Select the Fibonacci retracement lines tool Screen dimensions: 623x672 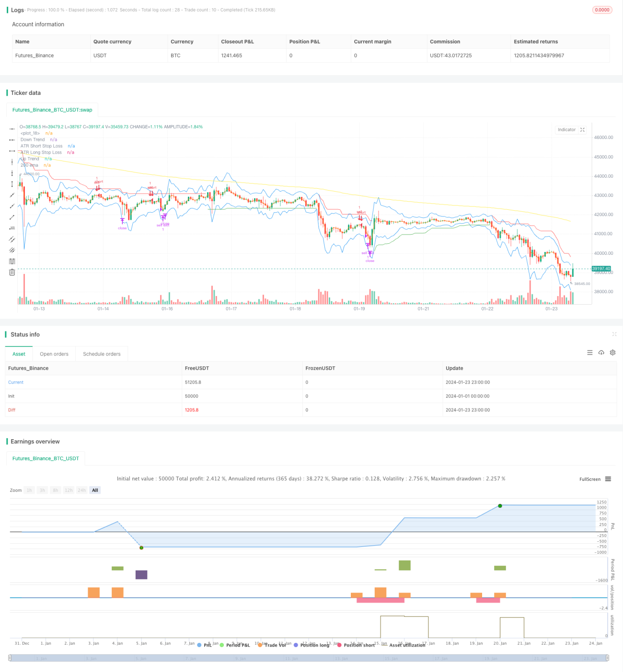(x=12, y=261)
